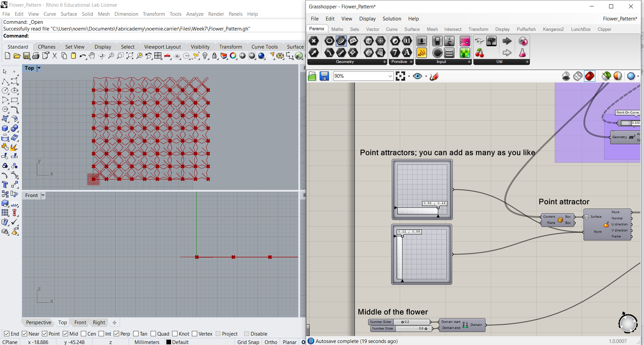Click the Save icon in Rhino Standard toolbar
Viewport: 644px width, 345px height.
(x=26, y=56)
